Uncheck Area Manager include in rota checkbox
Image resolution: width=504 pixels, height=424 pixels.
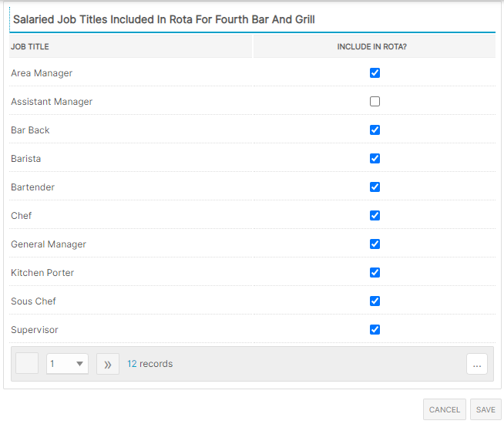pos(375,73)
